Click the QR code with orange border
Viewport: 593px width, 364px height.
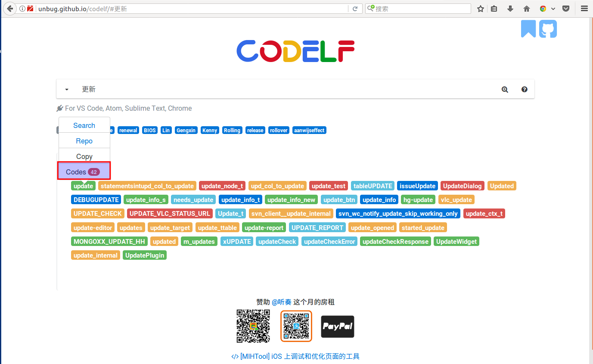(296, 326)
